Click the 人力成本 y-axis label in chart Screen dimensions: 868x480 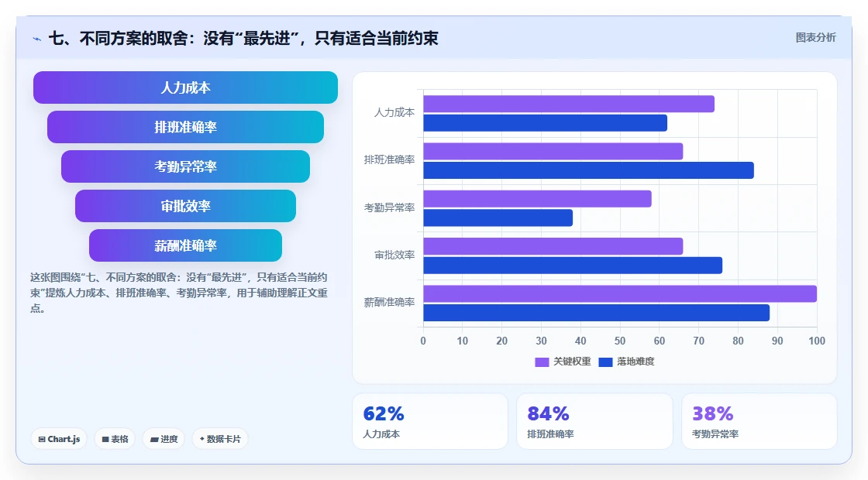click(394, 113)
